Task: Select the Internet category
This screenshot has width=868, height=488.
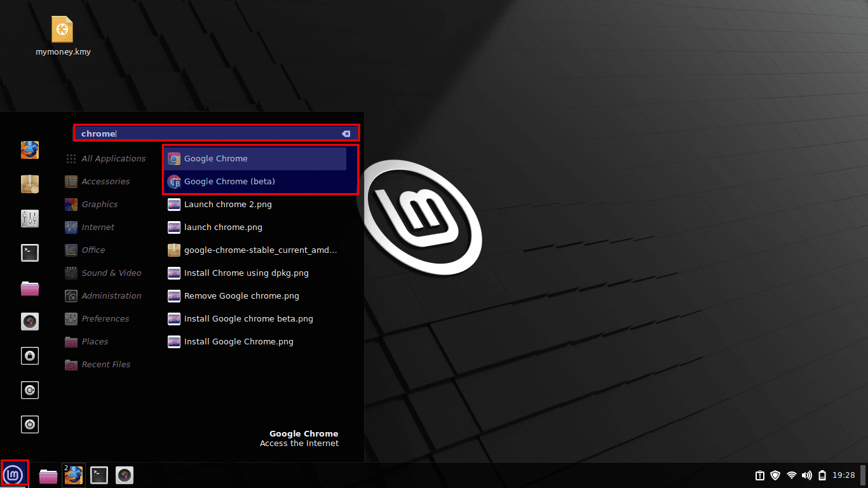Action: 90,227
